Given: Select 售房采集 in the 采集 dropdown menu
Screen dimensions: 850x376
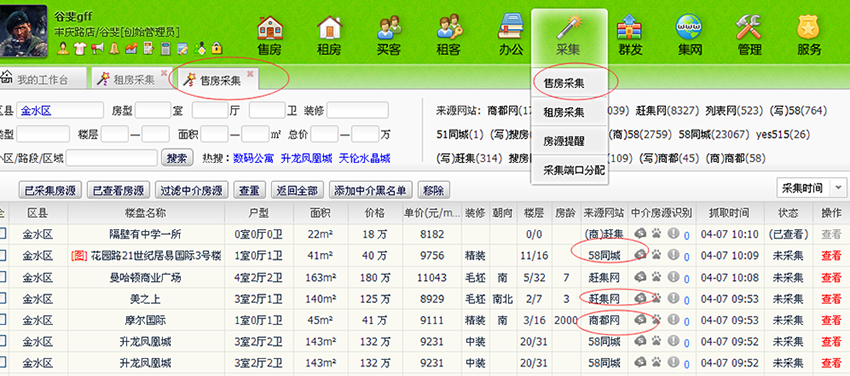Looking at the screenshot, I should [564, 83].
